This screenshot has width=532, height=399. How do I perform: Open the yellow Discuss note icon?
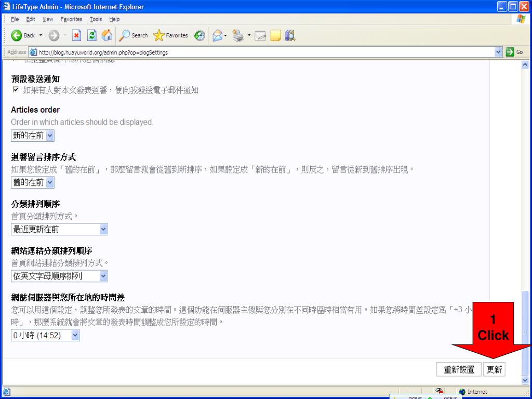tap(275, 35)
